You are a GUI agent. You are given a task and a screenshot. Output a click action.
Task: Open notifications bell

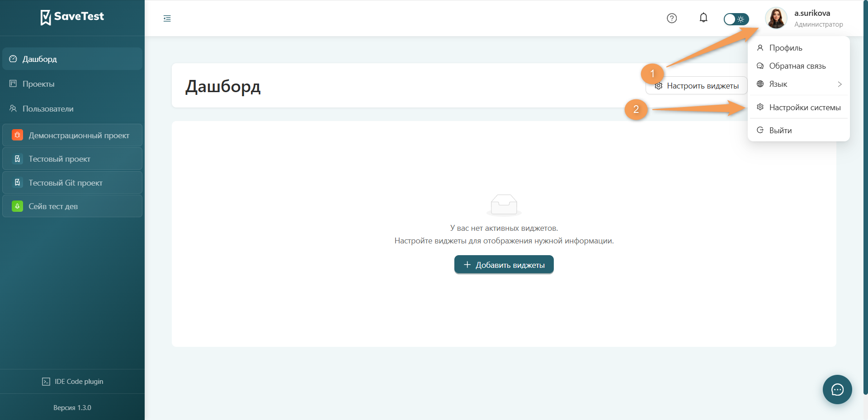click(x=703, y=18)
